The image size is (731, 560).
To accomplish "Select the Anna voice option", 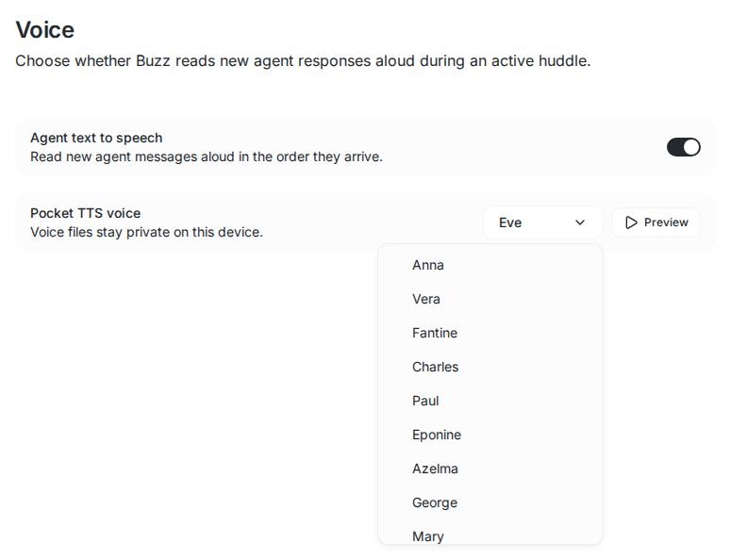I will pyautogui.click(x=490, y=265).
